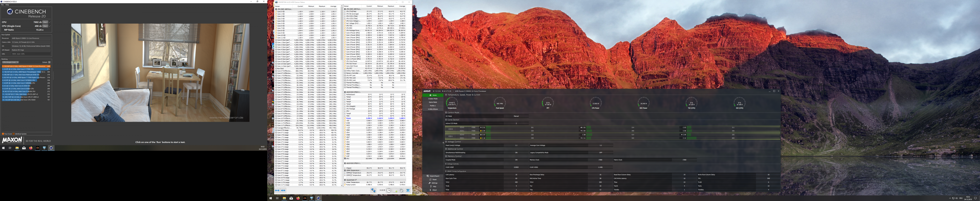
Task: Collapse the Aquastream XT sensor group in HWiNFO
Action: (345, 180)
